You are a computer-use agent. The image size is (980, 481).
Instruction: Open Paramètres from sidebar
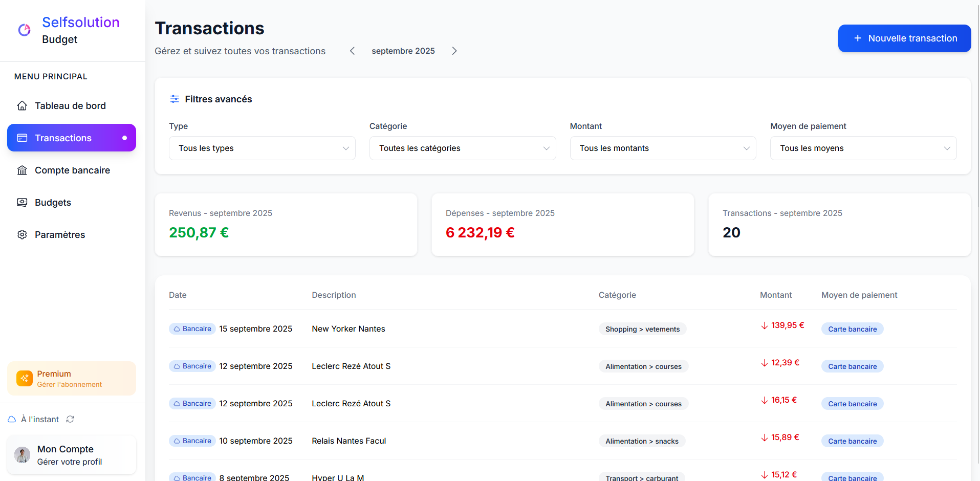tap(72, 235)
